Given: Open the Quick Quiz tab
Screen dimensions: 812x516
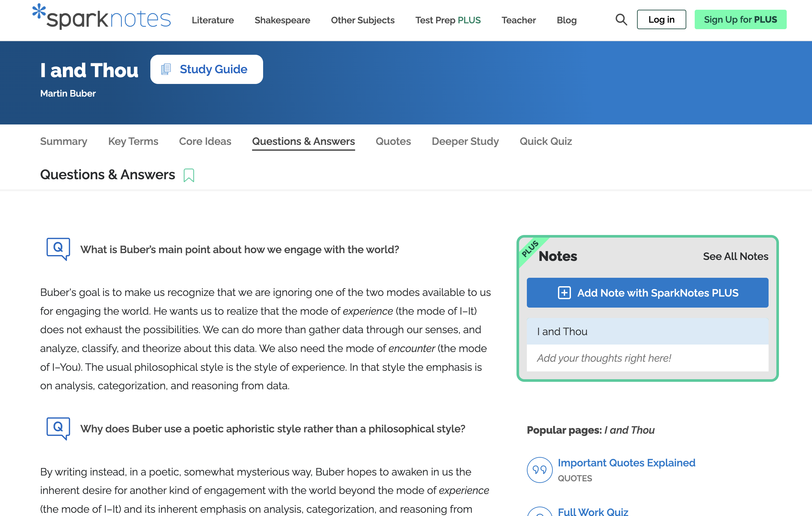Looking at the screenshot, I should coord(545,141).
